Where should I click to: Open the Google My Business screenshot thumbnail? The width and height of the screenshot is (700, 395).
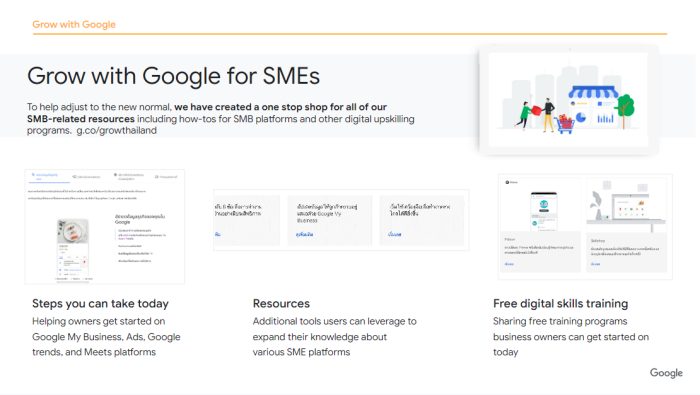tap(105, 226)
